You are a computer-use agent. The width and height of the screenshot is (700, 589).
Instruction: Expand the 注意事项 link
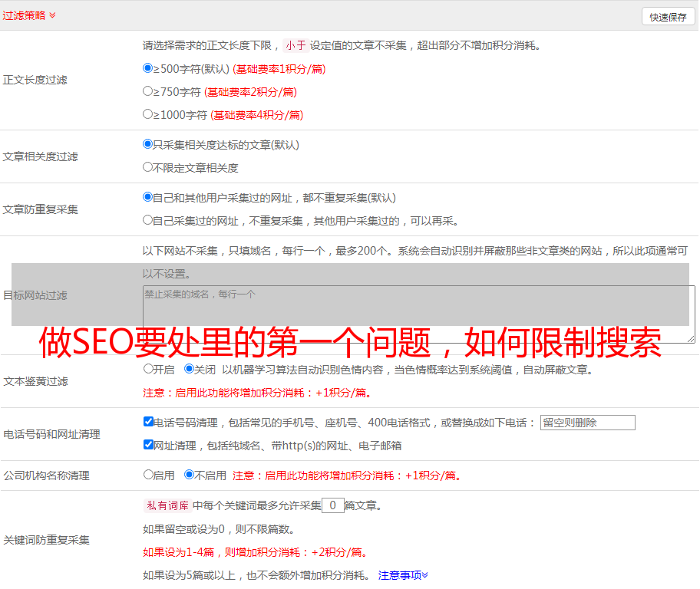tap(403, 575)
